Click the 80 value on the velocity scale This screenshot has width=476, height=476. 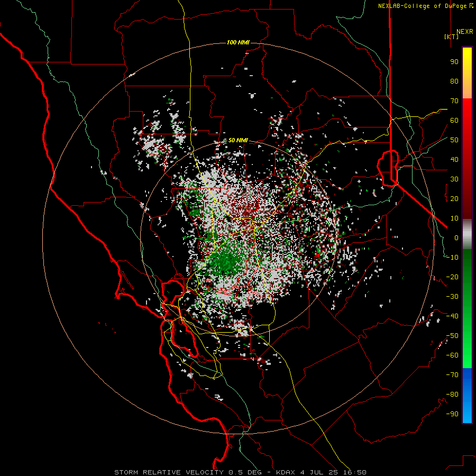pos(454,81)
